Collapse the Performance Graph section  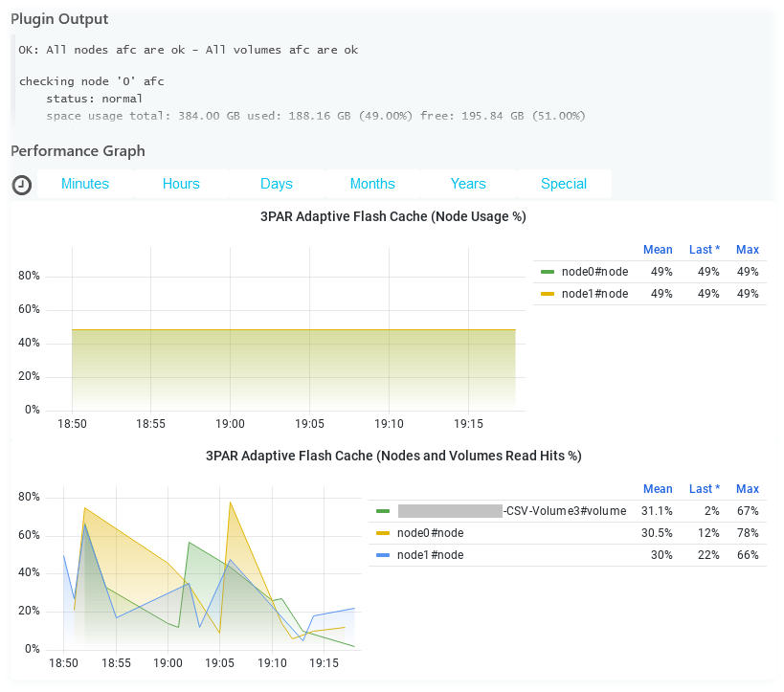click(78, 151)
